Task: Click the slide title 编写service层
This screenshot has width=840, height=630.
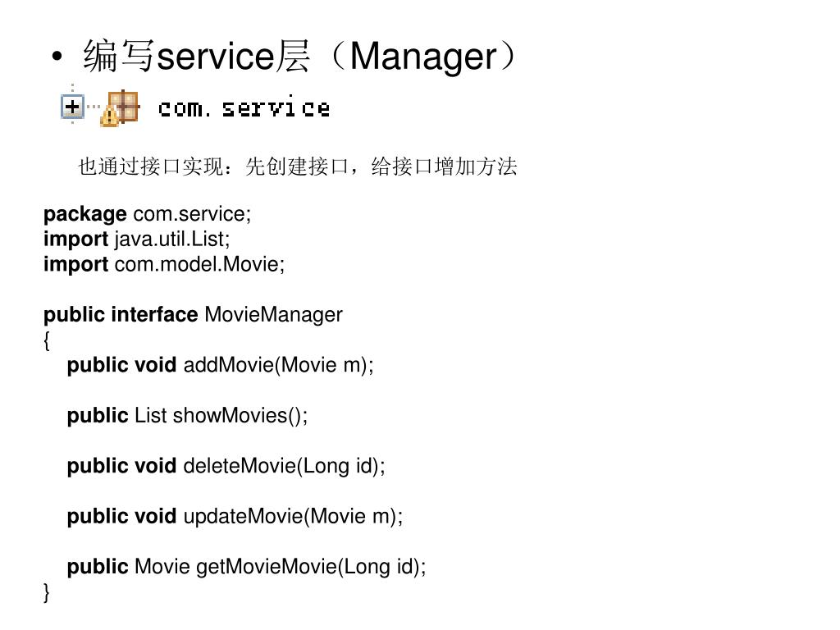Action: point(196,56)
